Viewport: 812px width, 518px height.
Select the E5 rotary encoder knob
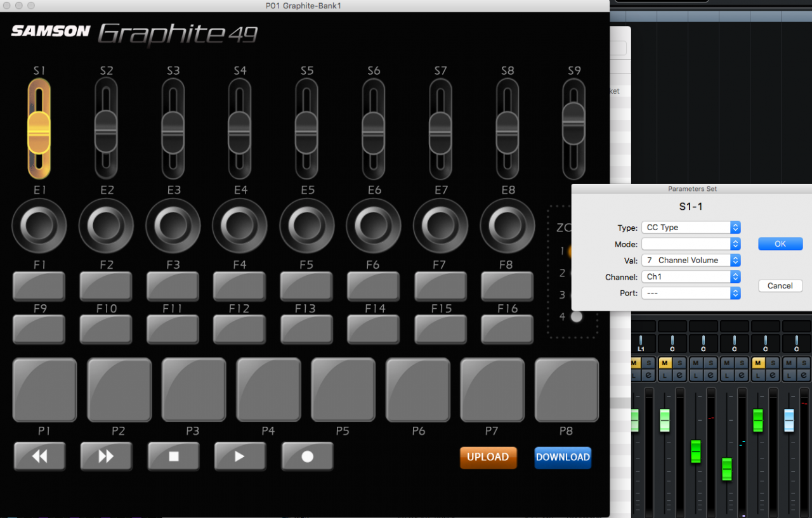(307, 226)
